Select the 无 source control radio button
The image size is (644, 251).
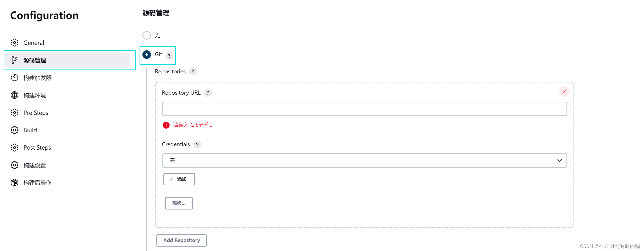pyautogui.click(x=147, y=35)
